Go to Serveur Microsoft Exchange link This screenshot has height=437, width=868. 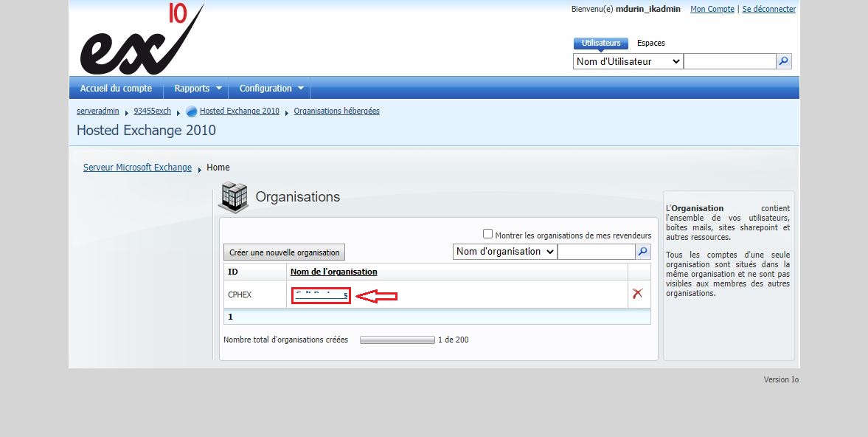click(x=137, y=168)
